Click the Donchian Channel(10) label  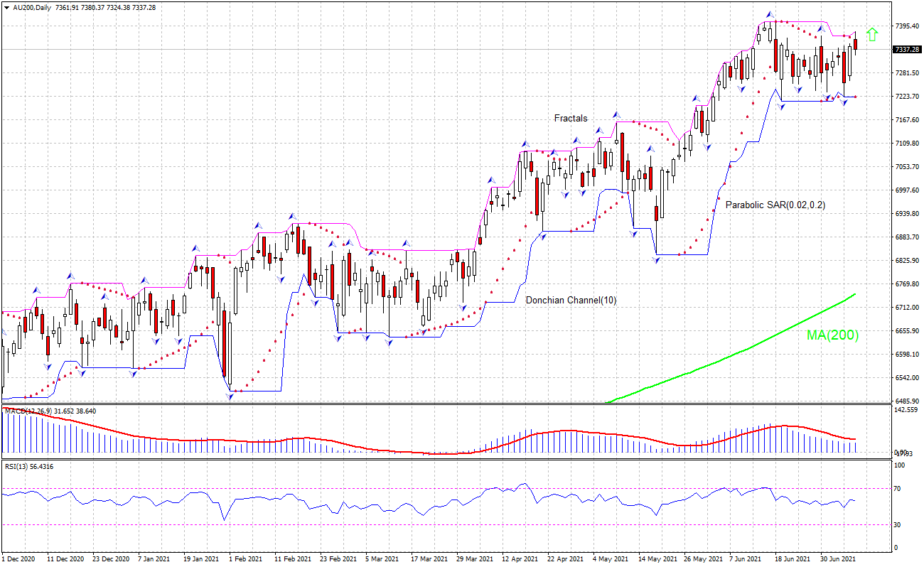click(x=571, y=301)
